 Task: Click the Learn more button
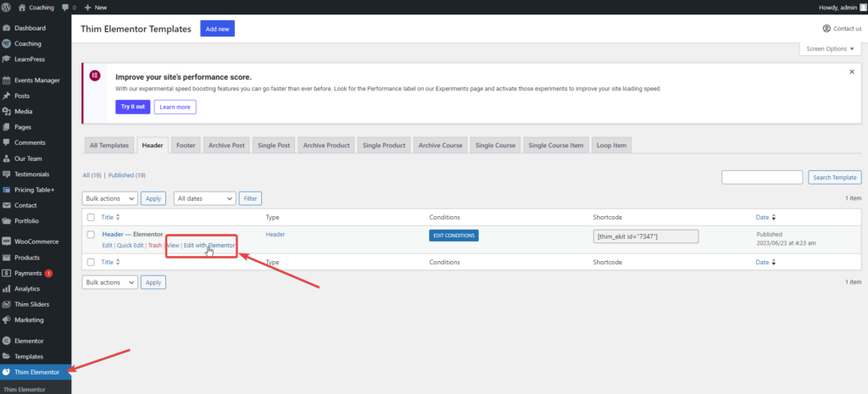pyautogui.click(x=175, y=107)
